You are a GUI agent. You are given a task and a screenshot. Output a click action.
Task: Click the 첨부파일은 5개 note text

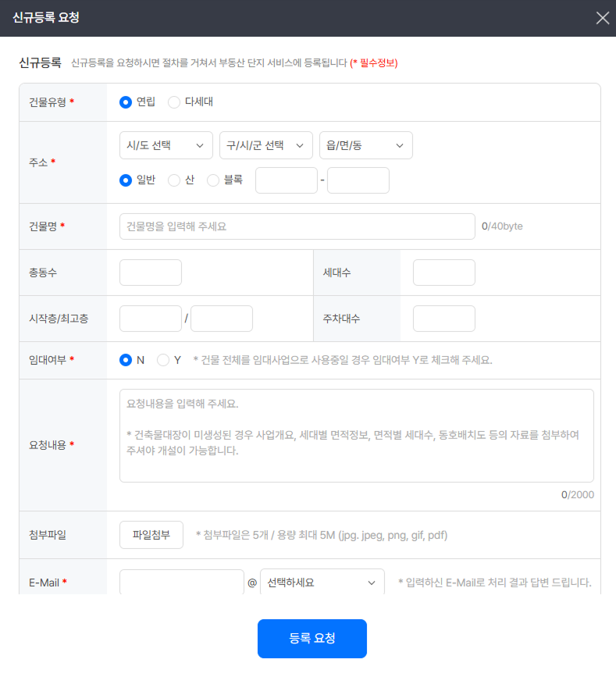[322, 536]
